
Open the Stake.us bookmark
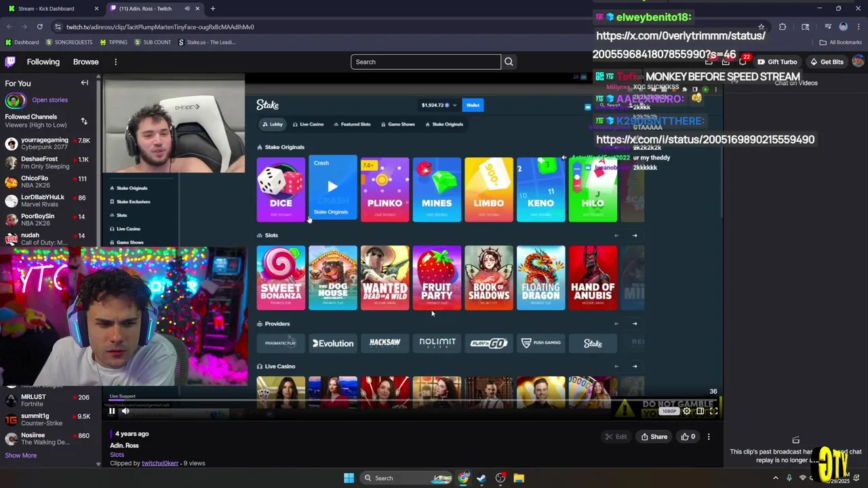pyautogui.click(x=206, y=42)
